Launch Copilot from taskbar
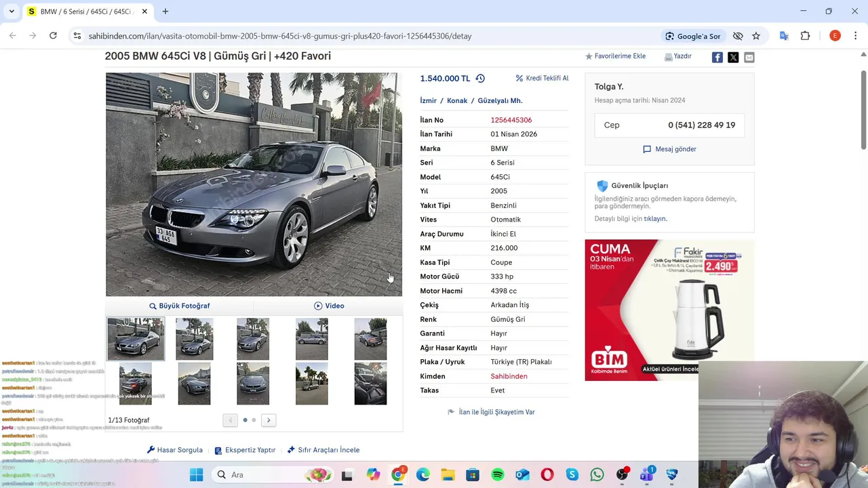 point(373,474)
